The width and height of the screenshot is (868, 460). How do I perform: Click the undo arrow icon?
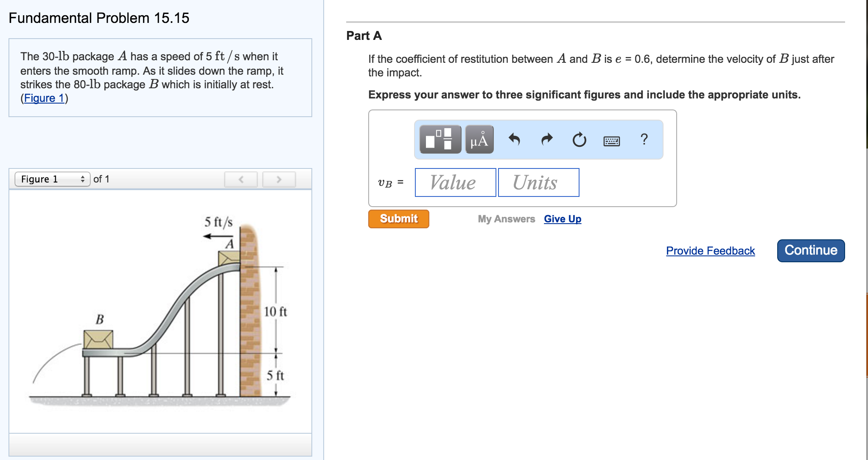click(514, 139)
